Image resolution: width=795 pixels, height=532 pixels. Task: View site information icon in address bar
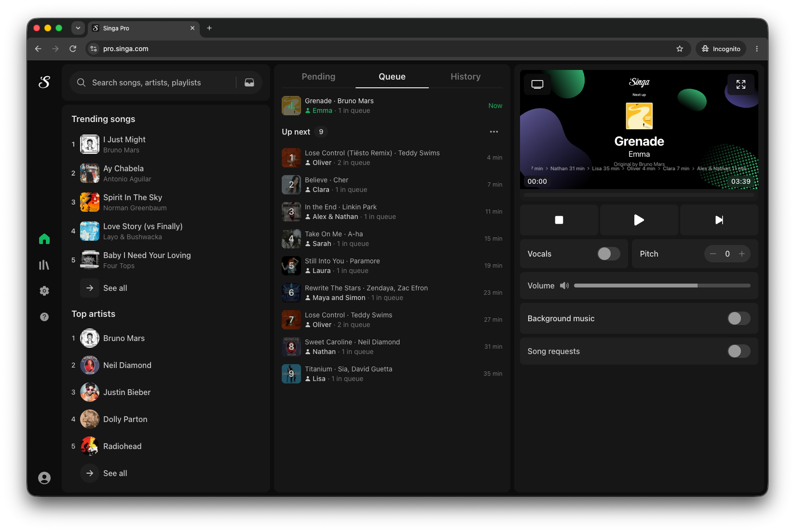point(94,49)
